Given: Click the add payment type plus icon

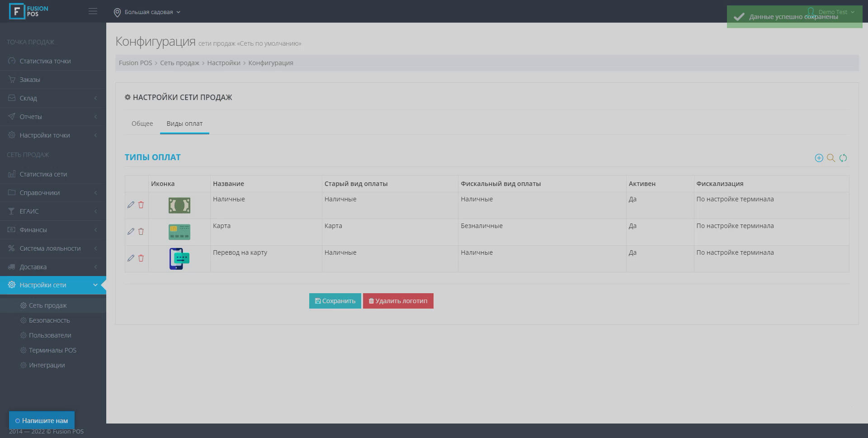Looking at the screenshot, I should click(819, 158).
